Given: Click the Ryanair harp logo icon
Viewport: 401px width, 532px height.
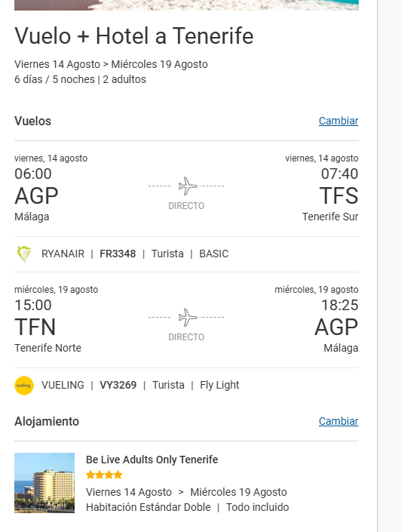Looking at the screenshot, I should 24,254.
